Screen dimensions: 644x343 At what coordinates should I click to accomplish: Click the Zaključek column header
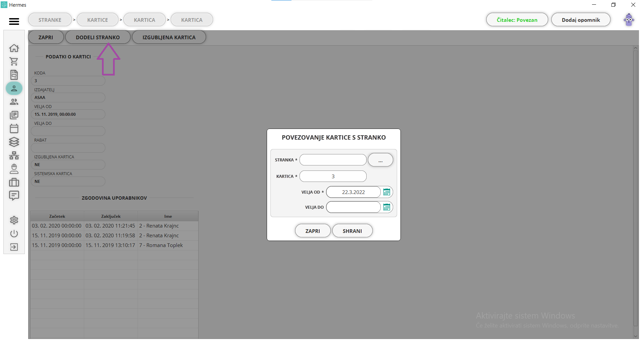click(111, 216)
